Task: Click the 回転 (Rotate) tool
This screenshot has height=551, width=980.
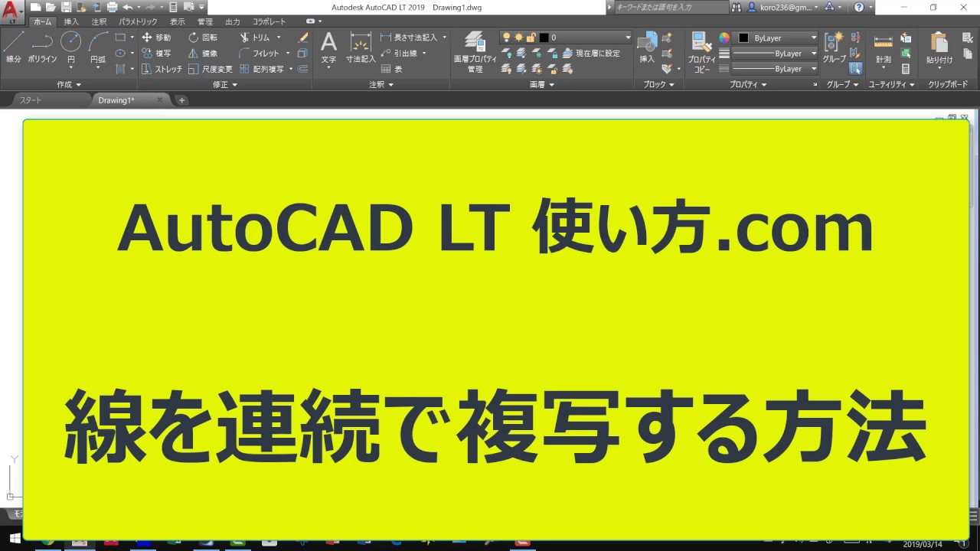Action: (x=204, y=37)
